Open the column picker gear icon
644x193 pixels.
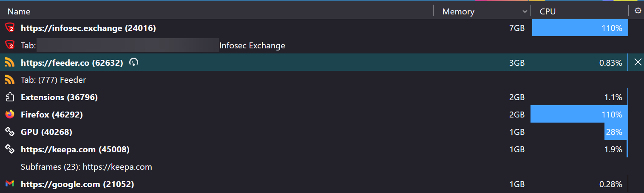(x=638, y=11)
